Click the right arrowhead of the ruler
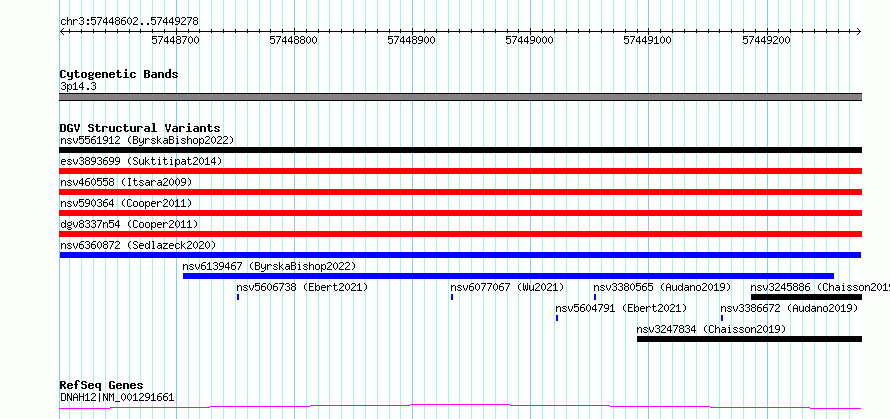The height and width of the screenshot is (419, 890). (x=859, y=31)
